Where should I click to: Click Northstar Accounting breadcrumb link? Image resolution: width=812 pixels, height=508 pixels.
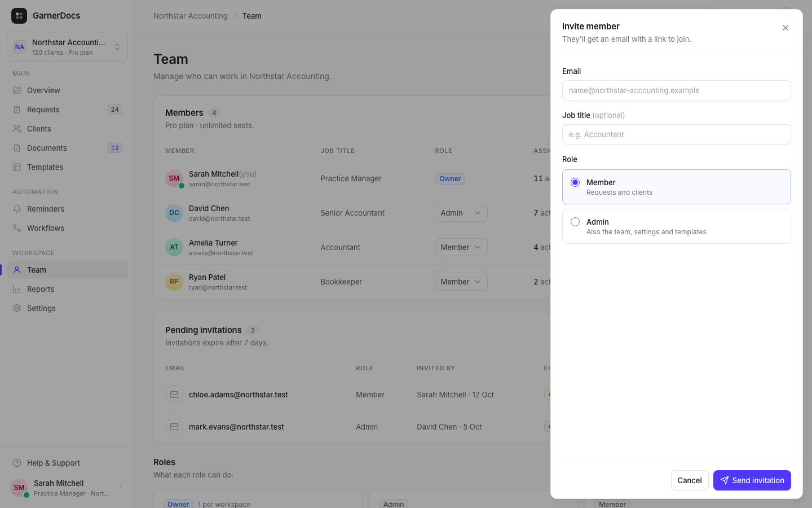[191, 16]
